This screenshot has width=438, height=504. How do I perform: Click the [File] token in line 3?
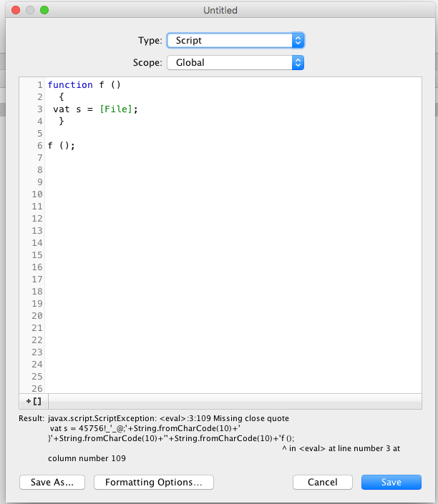(116, 109)
